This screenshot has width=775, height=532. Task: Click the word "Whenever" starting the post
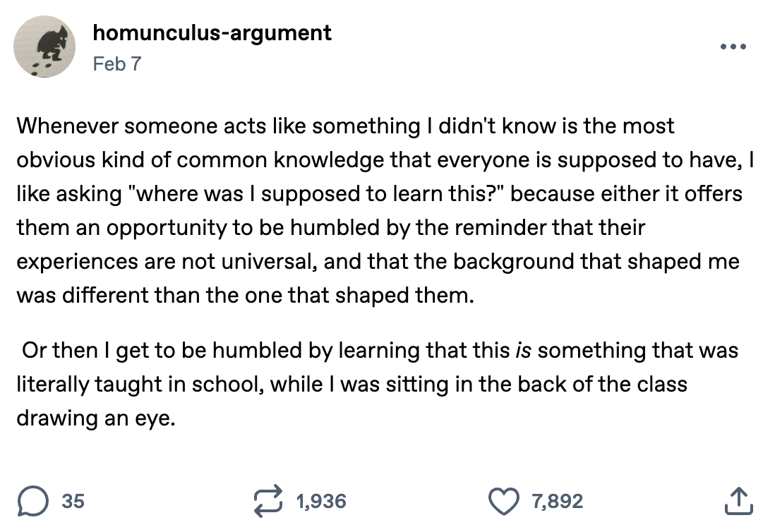[x=65, y=126]
